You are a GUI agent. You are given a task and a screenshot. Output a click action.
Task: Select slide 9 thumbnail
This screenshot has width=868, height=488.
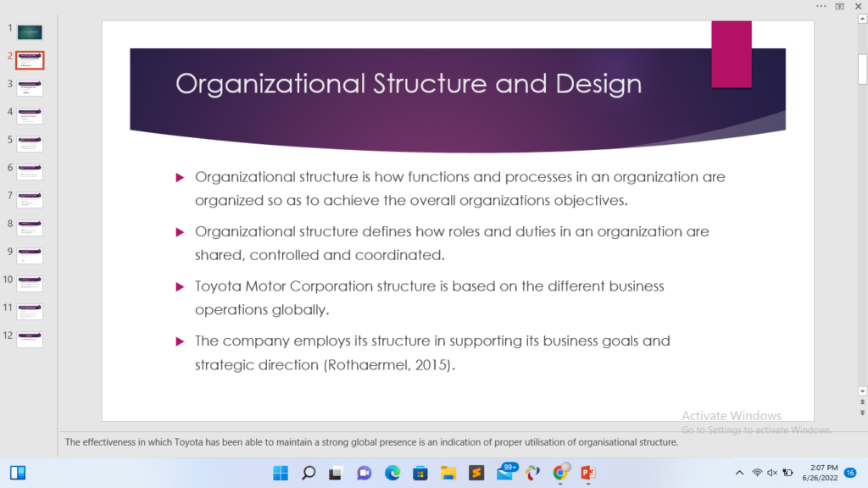point(30,256)
